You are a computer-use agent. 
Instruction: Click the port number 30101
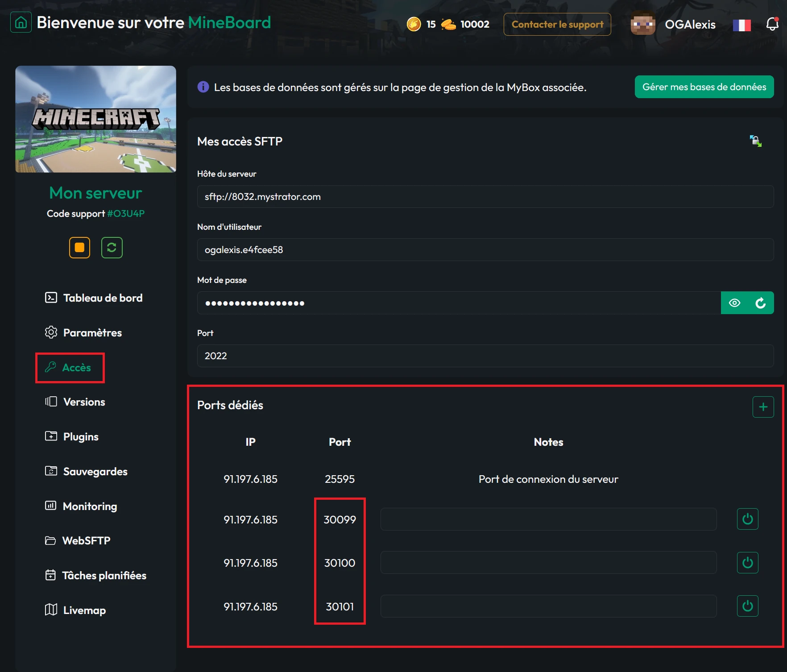pyautogui.click(x=340, y=606)
